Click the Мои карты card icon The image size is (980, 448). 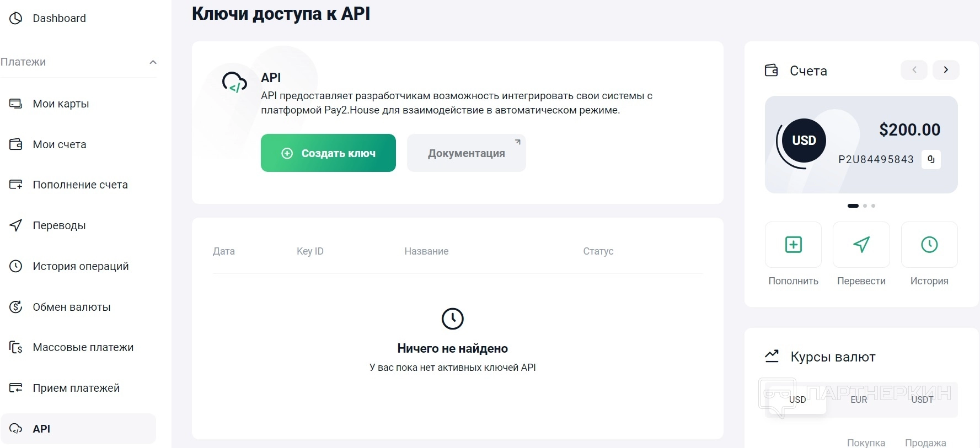(16, 104)
